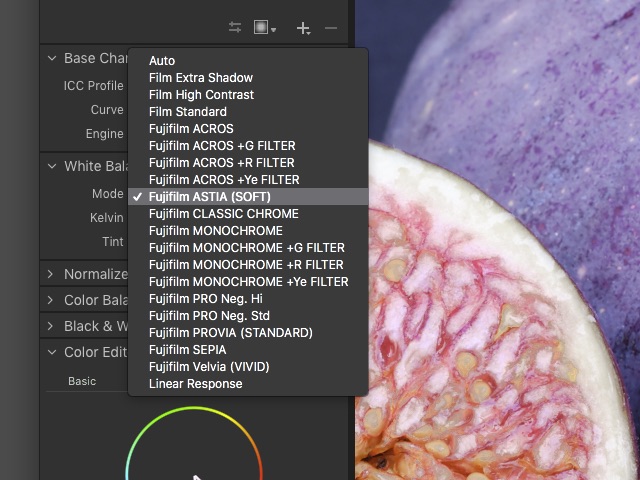Select Auto curve option

[162, 61]
